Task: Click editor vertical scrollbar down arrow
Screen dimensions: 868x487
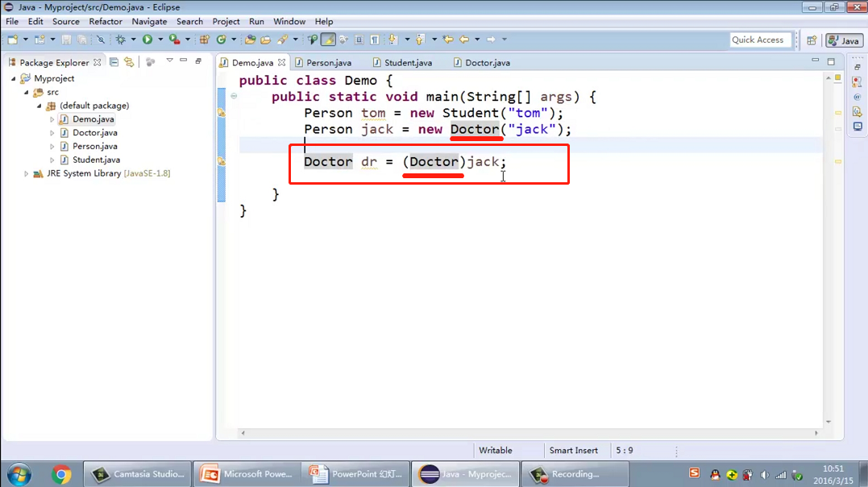Action: [x=829, y=422]
